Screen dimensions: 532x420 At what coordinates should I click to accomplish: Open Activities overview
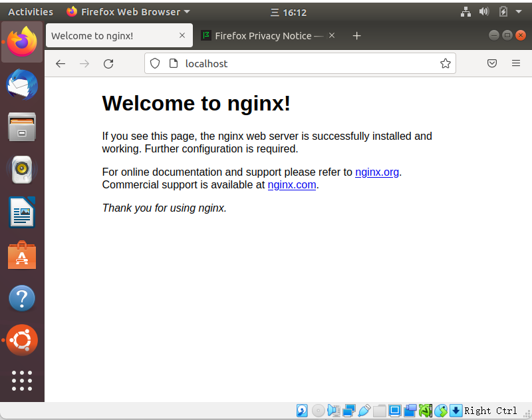point(31,12)
